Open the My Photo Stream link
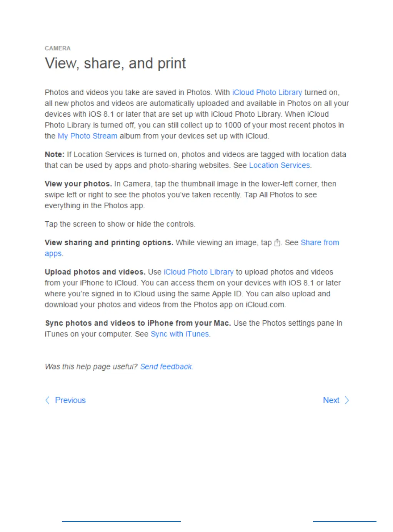Screen dimensions: 393x532 point(88,136)
